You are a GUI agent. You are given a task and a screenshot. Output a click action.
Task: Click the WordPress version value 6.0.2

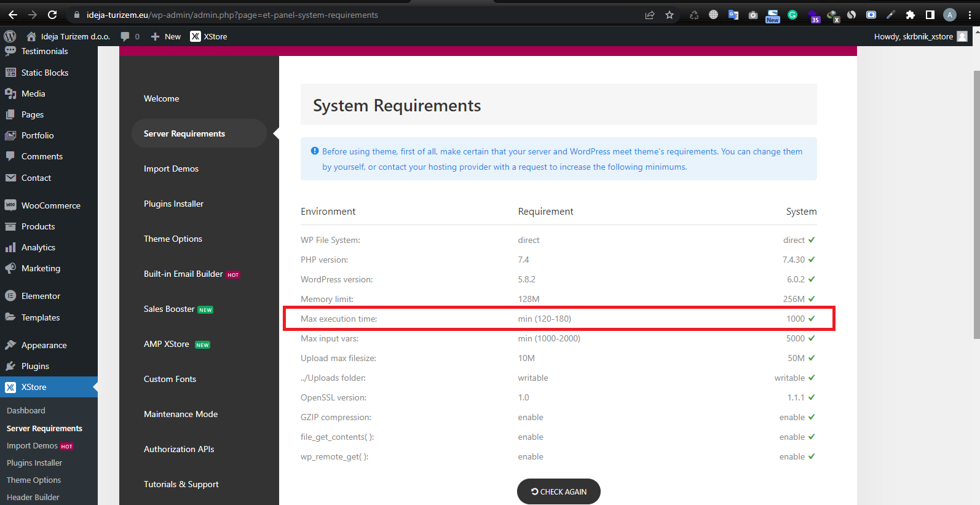796,279
